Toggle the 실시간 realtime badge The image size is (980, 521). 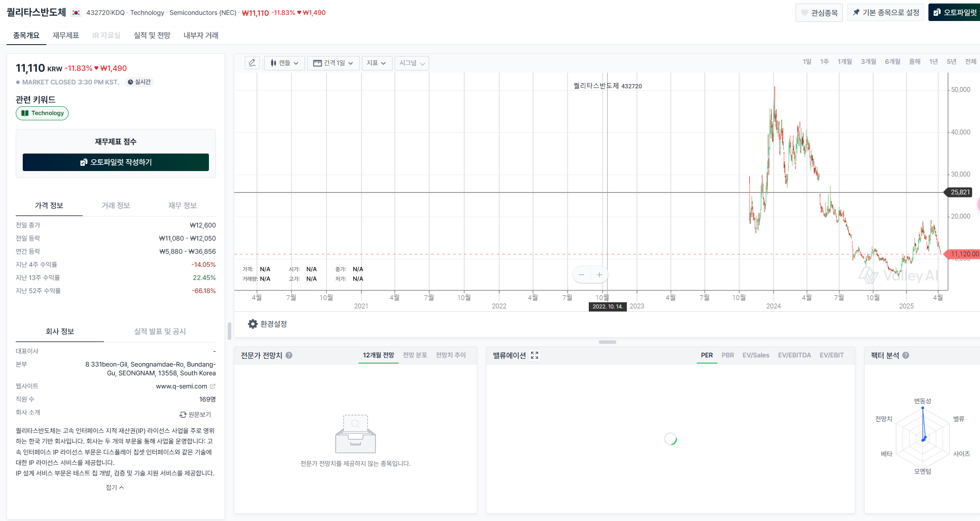point(139,82)
